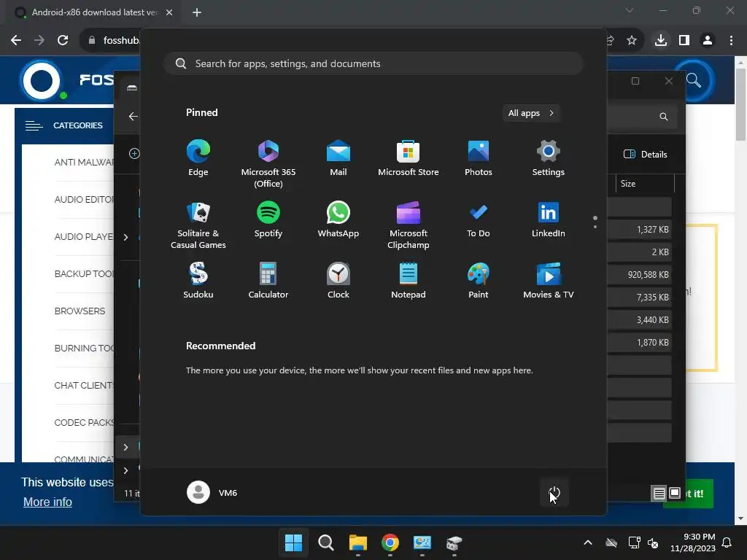Show hidden system tray icons
The width and height of the screenshot is (747, 560).
pyautogui.click(x=588, y=542)
